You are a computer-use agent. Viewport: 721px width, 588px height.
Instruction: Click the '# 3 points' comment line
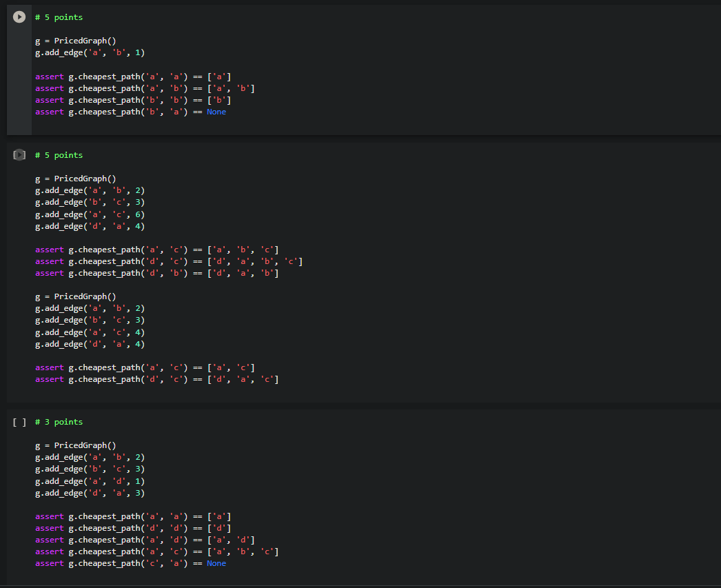pos(59,422)
